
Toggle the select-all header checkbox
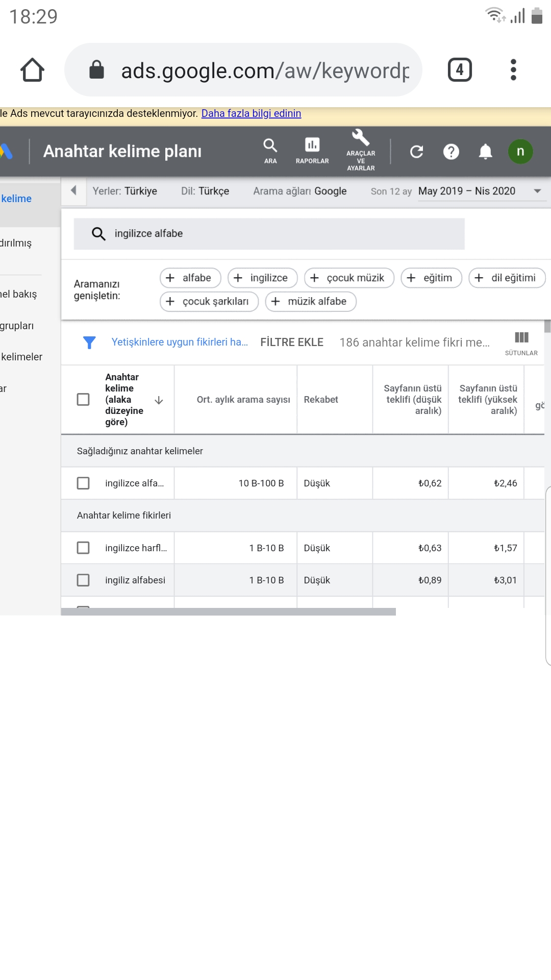click(x=83, y=399)
